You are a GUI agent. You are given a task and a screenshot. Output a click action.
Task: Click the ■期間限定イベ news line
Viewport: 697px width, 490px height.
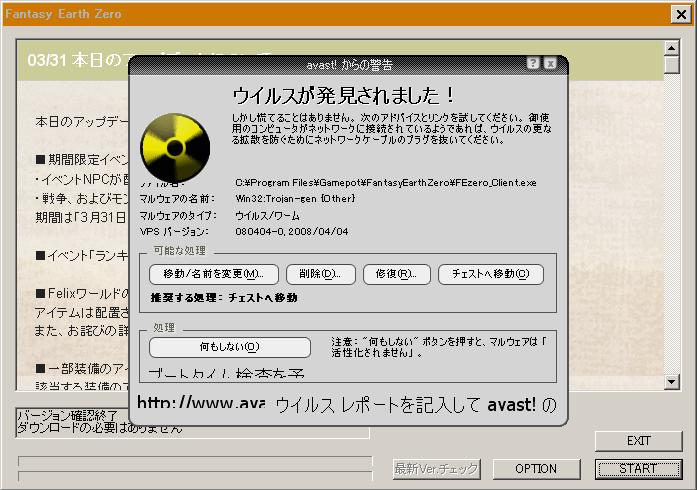82,159
